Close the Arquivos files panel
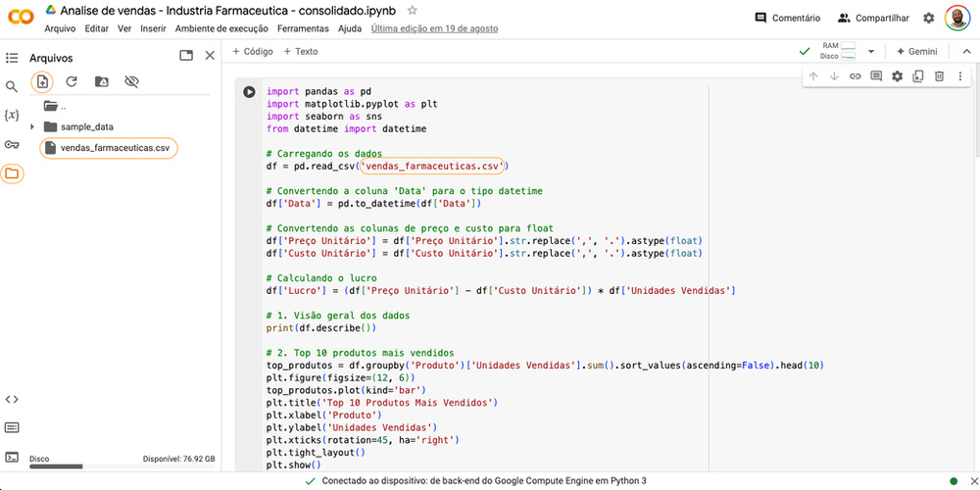The width and height of the screenshot is (980, 490). 210,56
